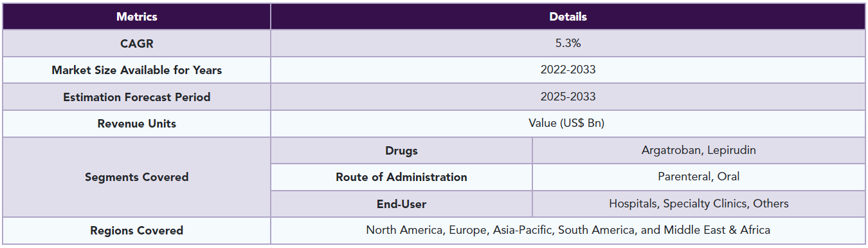Click the End-User segment label
This screenshot has width=868, height=248.
pyautogui.click(x=401, y=204)
